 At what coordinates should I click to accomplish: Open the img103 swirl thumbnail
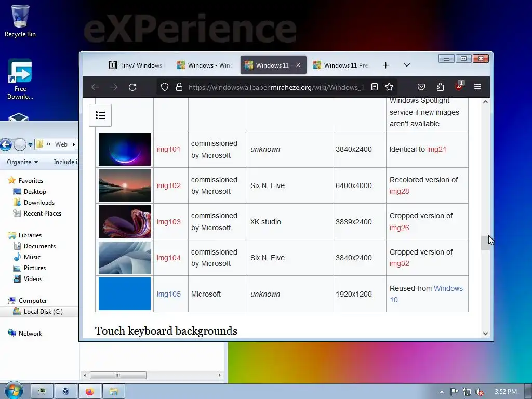pos(125,221)
